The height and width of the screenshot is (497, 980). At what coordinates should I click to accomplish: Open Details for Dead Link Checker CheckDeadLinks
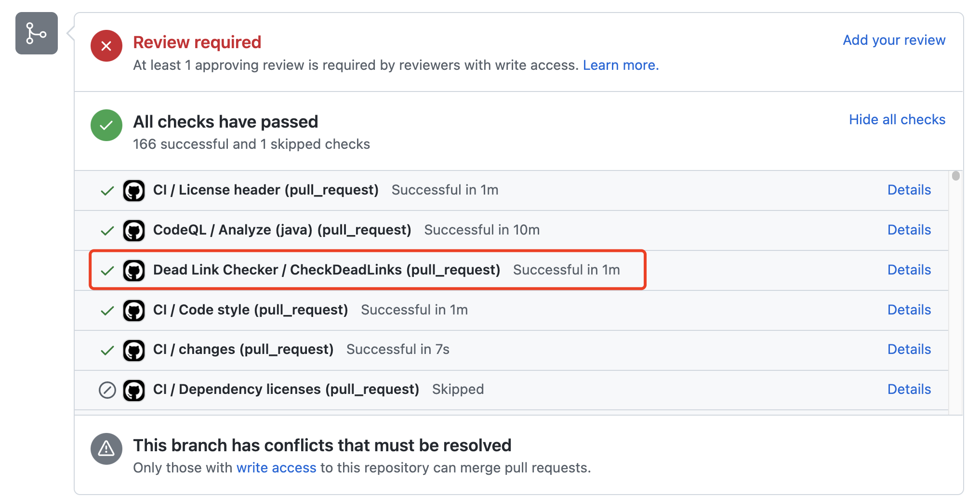[x=909, y=270]
